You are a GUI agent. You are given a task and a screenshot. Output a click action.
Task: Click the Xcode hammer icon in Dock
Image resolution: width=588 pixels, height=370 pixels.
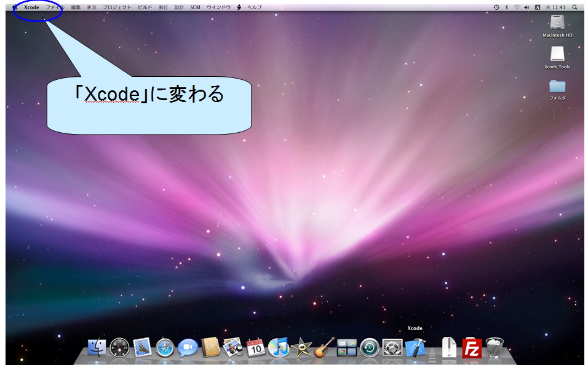click(415, 347)
